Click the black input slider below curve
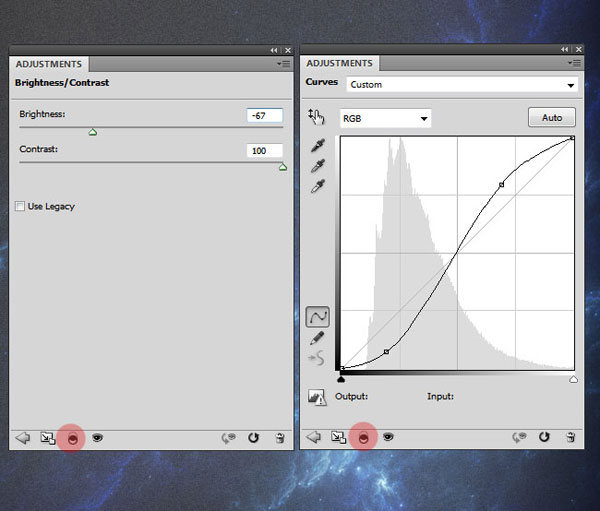 [x=341, y=379]
